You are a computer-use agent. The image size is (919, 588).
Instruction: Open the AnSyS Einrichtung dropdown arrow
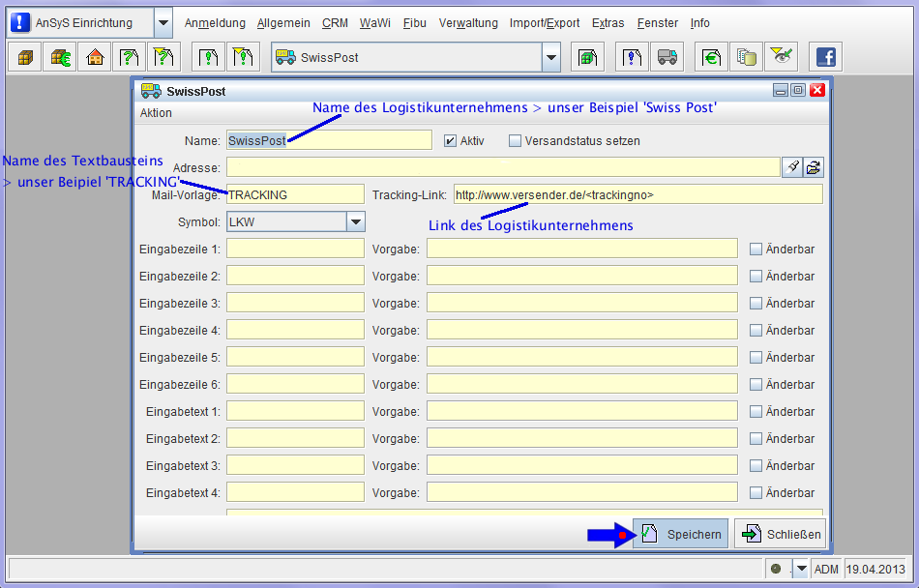coord(163,22)
